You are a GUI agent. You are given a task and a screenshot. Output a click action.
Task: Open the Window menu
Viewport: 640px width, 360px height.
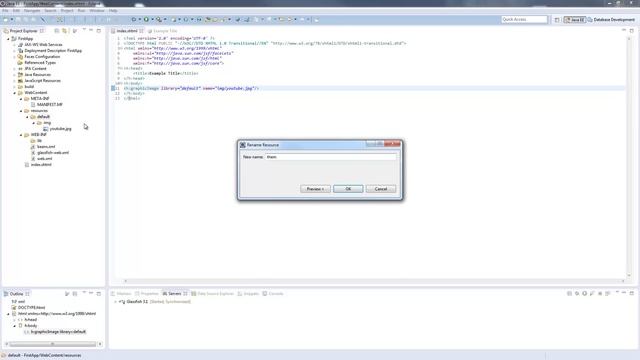click(x=97, y=11)
